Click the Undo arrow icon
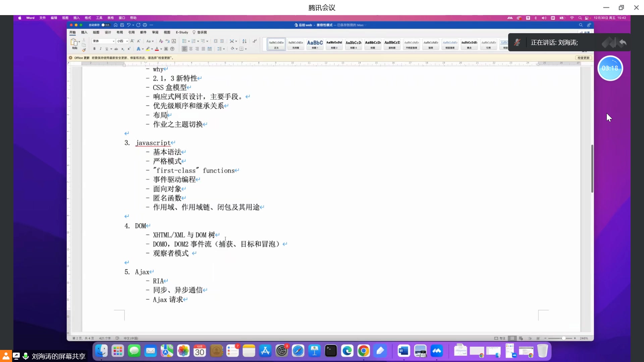 tap(128, 25)
